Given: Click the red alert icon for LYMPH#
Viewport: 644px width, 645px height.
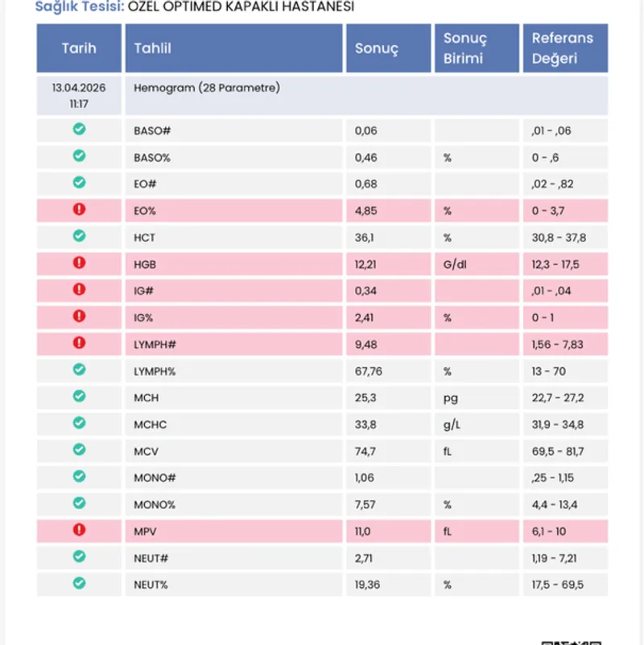Looking at the screenshot, I should (79, 342).
